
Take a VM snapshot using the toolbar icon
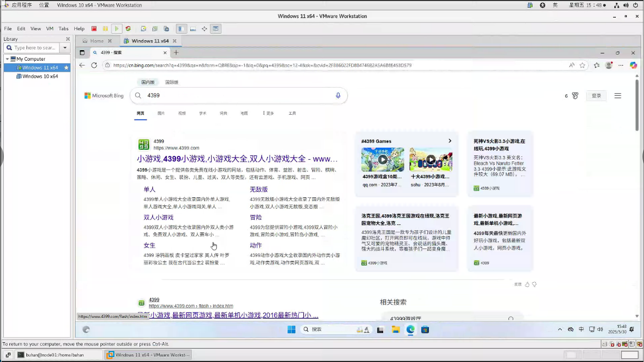143,29
